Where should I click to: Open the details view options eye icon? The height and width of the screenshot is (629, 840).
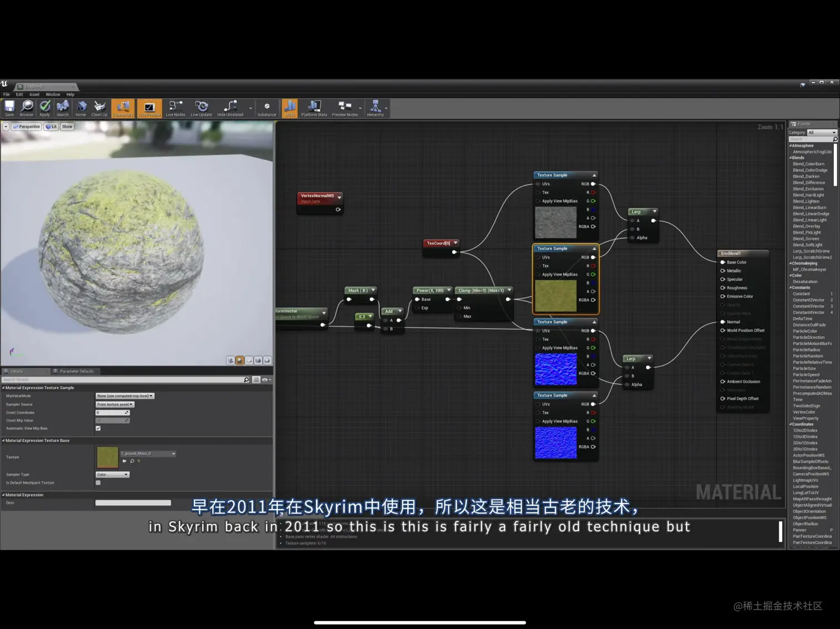266,380
